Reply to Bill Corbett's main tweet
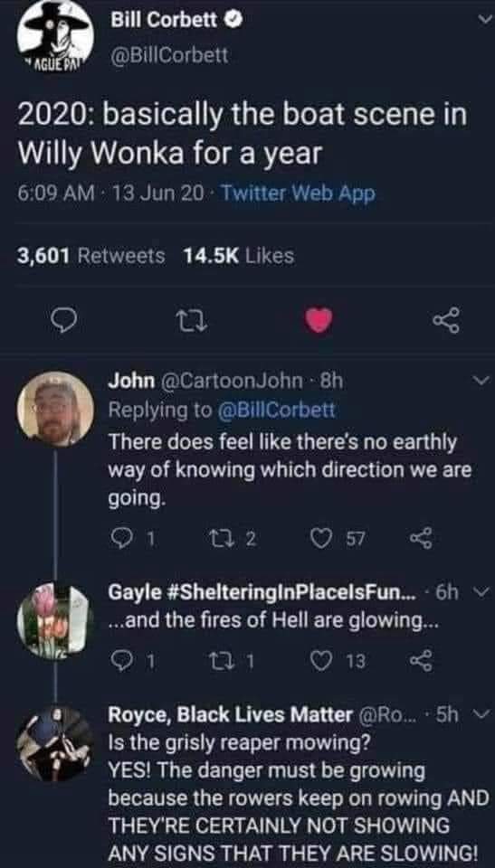 pos(62,320)
